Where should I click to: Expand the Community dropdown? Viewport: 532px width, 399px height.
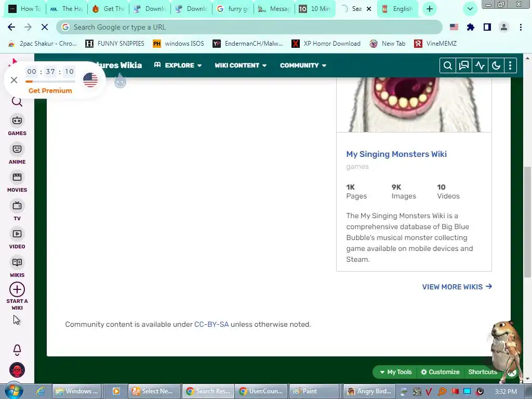(x=303, y=65)
